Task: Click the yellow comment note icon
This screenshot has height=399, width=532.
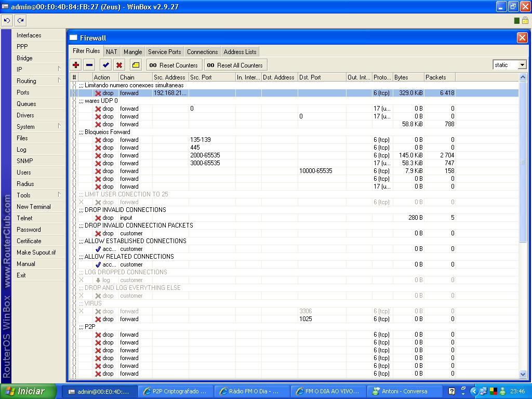Action: [x=136, y=65]
